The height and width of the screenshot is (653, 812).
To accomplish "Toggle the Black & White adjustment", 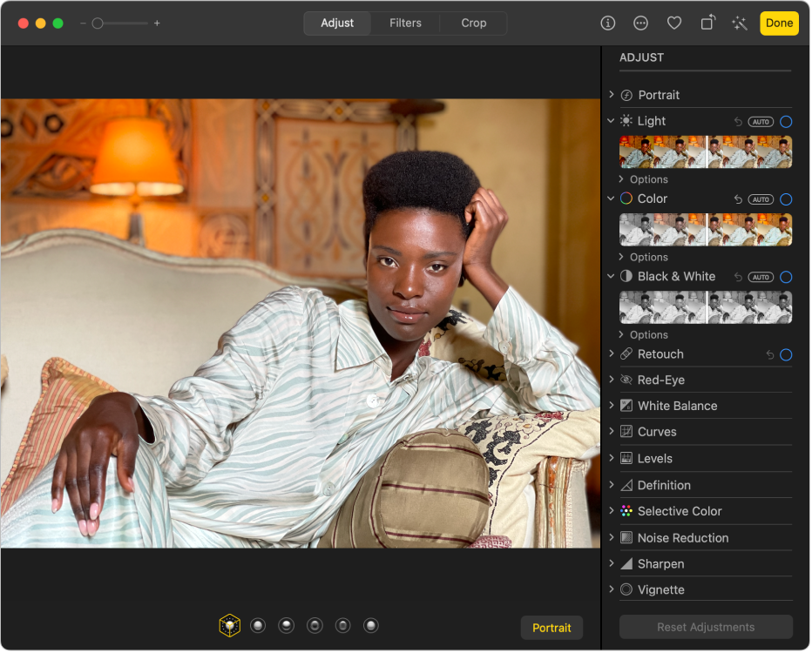I will pyautogui.click(x=786, y=277).
